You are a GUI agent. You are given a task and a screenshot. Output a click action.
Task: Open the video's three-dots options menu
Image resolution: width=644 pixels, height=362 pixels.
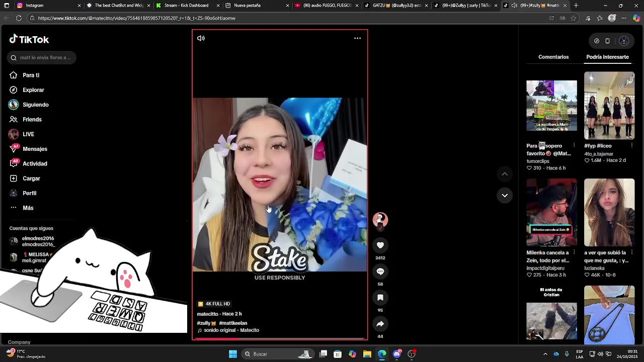pyautogui.click(x=357, y=38)
